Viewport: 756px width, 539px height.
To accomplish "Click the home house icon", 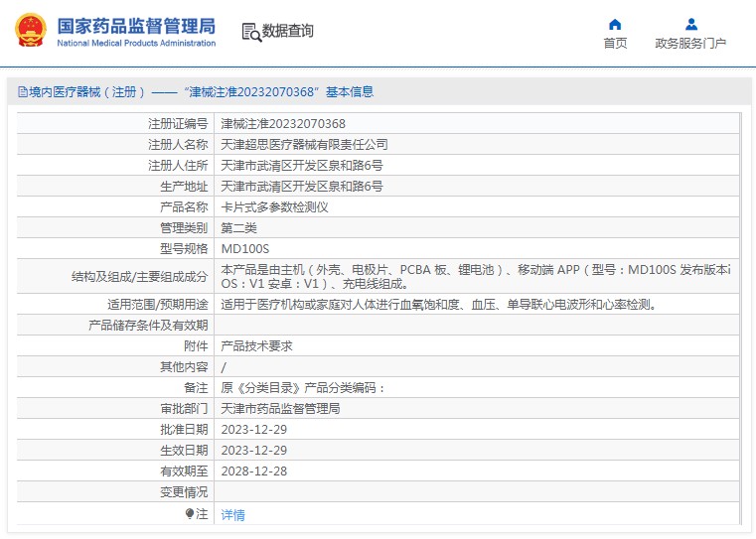I will [x=615, y=24].
